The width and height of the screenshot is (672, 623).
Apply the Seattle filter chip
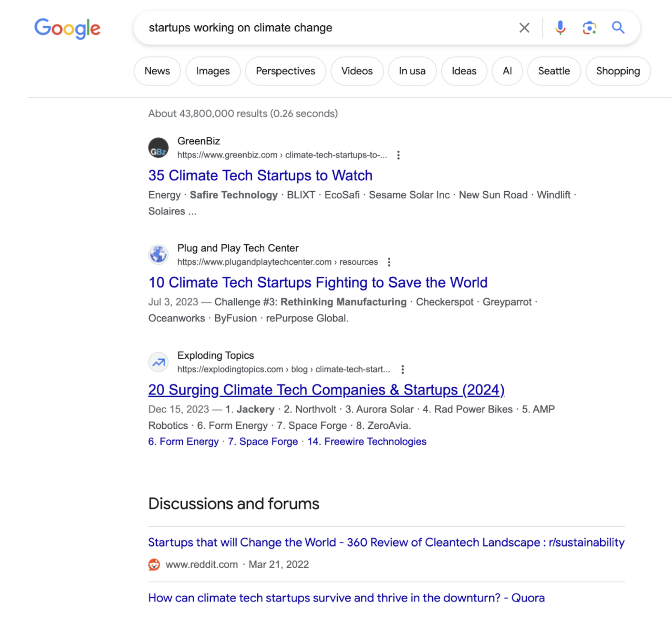[x=554, y=71]
